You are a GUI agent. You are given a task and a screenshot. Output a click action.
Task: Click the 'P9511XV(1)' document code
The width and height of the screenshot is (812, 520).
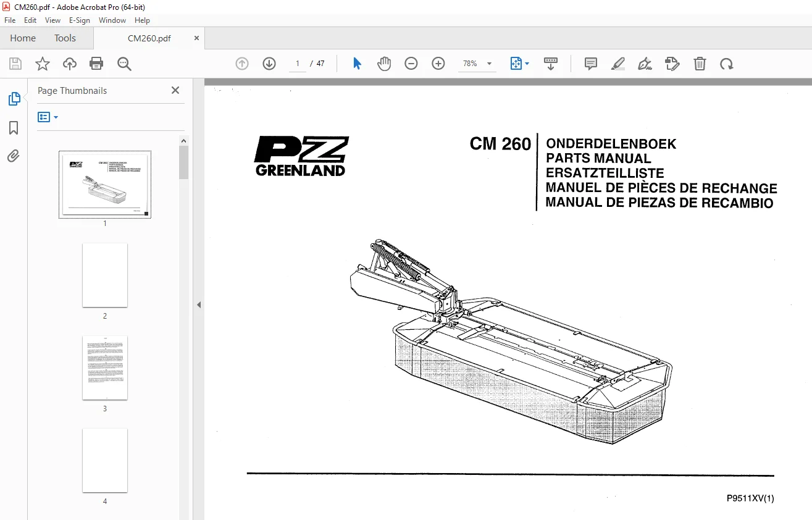point(750,498)
